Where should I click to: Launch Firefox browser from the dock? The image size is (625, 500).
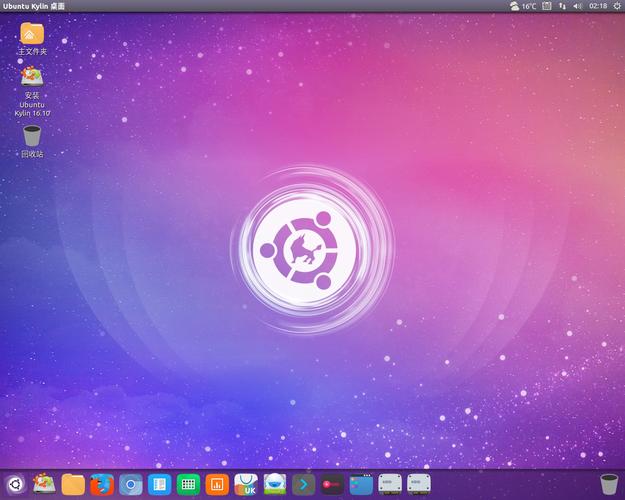coord(102,484)
